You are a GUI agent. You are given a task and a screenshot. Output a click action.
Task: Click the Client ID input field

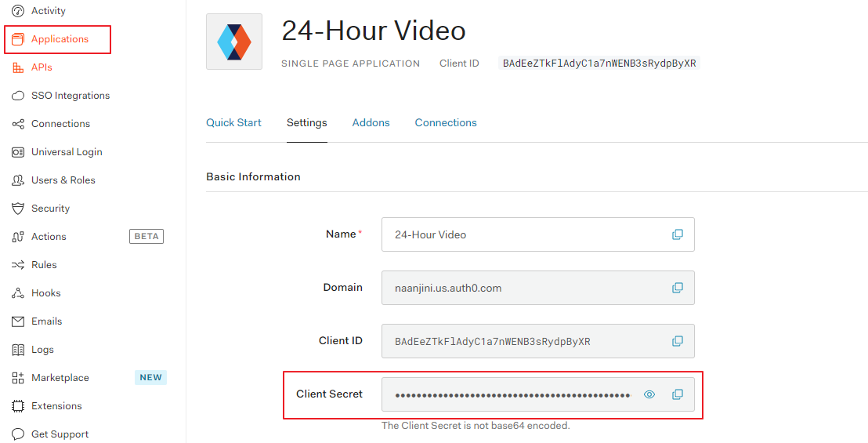pyautogui.click(x=538, y=340)
